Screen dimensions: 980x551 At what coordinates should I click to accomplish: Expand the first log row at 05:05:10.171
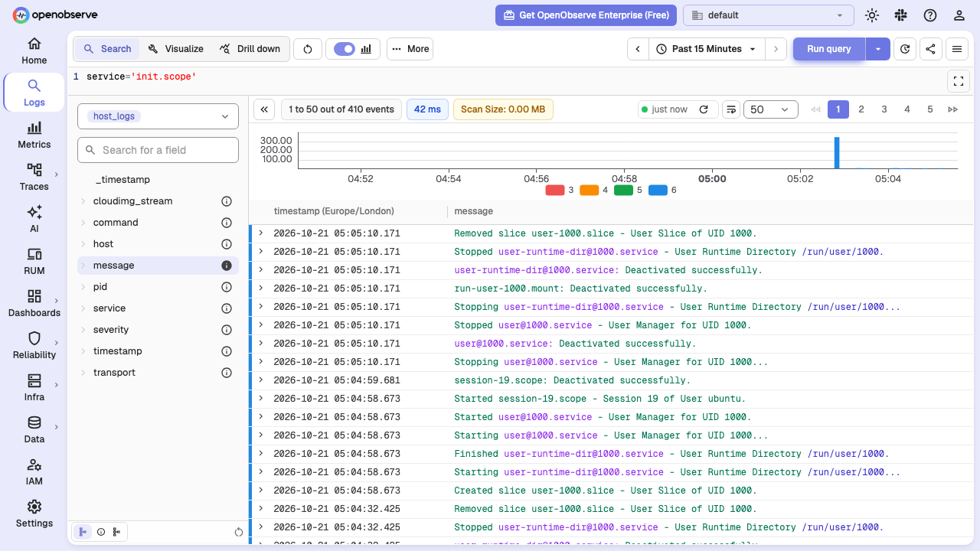[x=261, y=233]
